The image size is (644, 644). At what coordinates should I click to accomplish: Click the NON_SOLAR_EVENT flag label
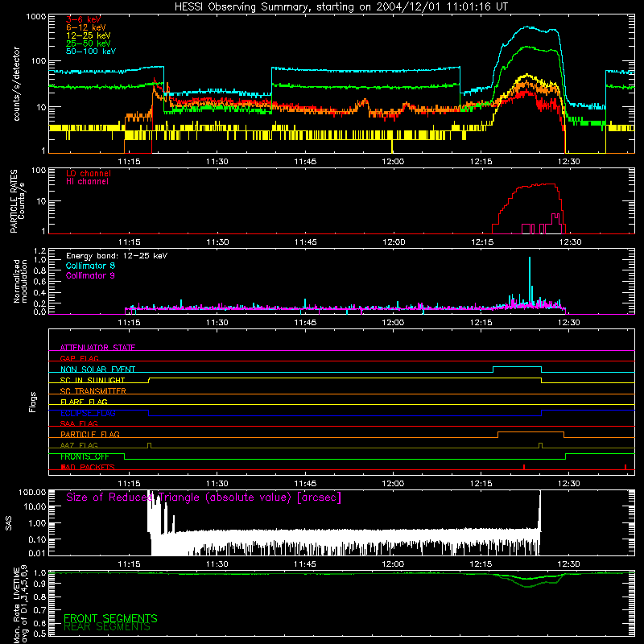pos(97,369)
